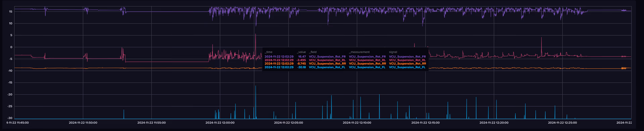Click the 2024-11-22 12:10:00 time axis label

[x=357, y=123]
